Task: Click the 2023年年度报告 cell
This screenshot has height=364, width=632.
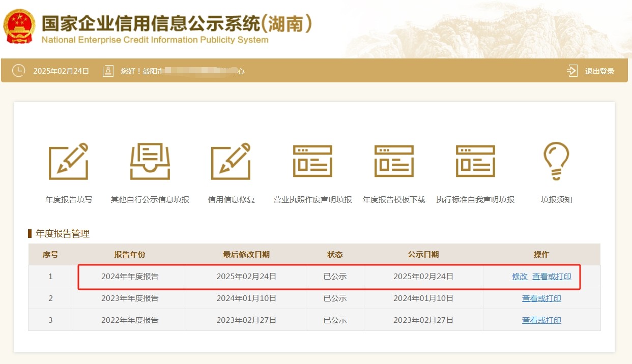Action: (130, 298)
